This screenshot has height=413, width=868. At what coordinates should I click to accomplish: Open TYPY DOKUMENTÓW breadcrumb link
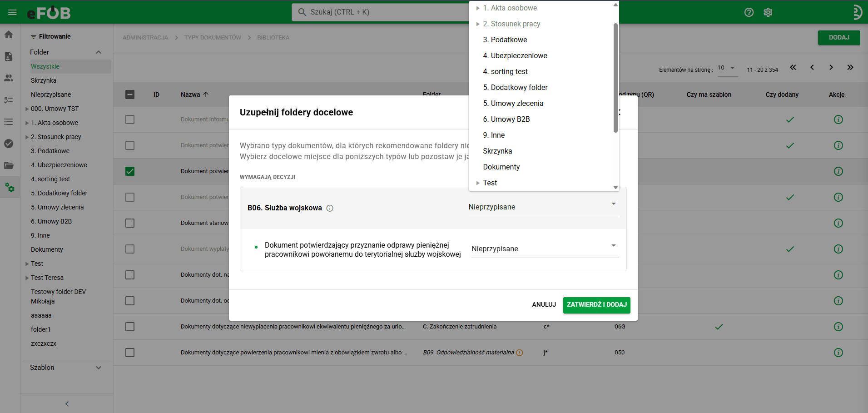tap(213, 38)
